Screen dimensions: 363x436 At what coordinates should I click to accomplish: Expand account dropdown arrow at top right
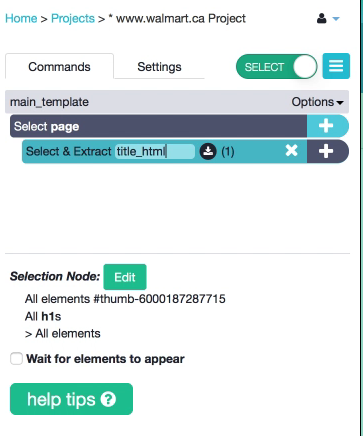pyautogui.click(x=336, y=19)
